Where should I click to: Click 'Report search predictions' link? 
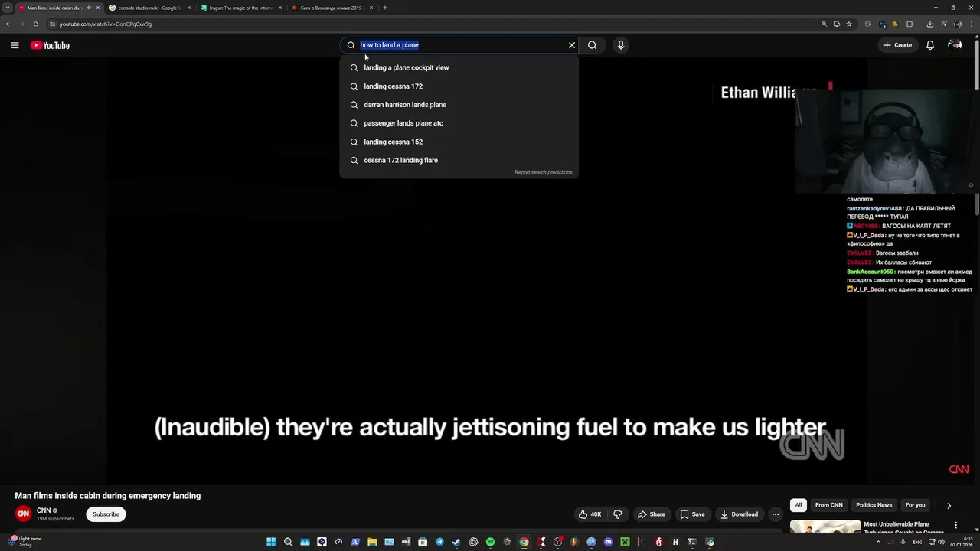544,172
